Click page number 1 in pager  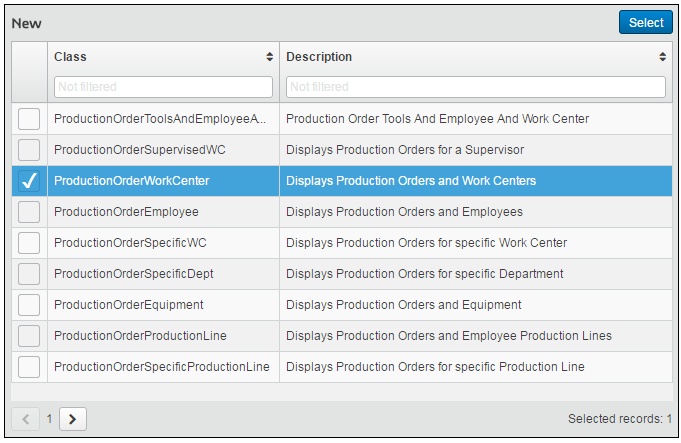pos(49,419)
